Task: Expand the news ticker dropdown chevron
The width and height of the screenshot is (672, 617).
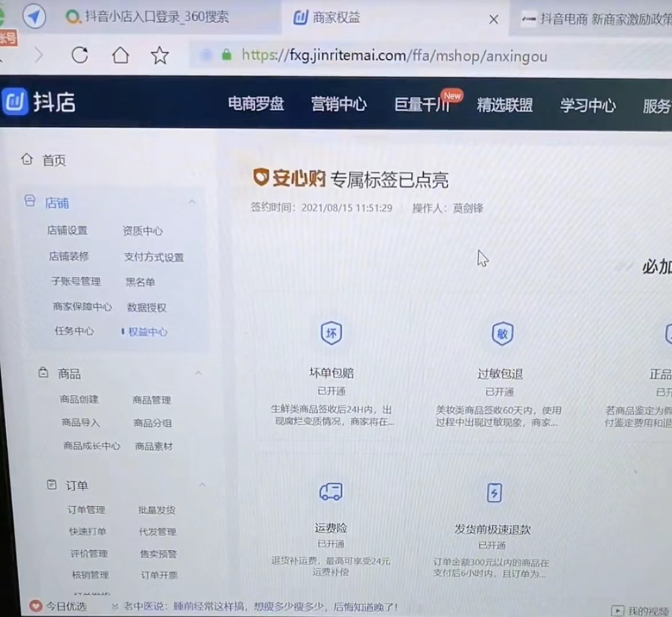Action: [114, 606]
